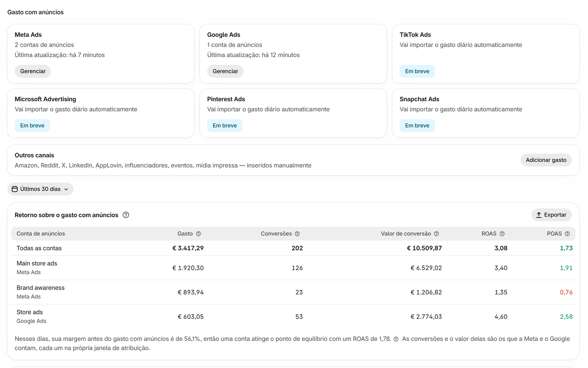Click the upload arrow icon on Exportar

pos(539,215)
